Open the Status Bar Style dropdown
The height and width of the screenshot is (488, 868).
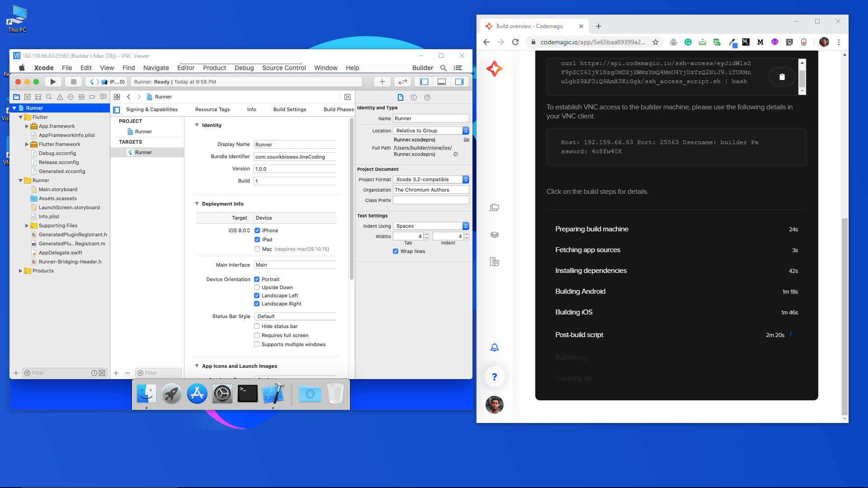295,316
